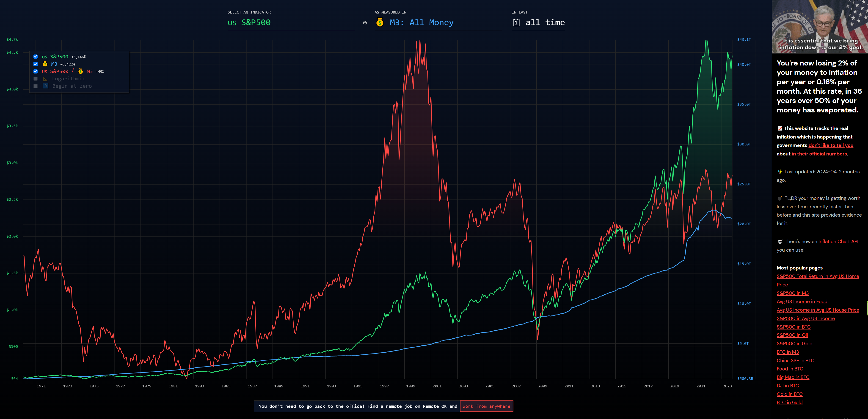Click the money bag icon beside M3: All Money
Viewport: 868px width, 419px height.
tap(380, 22)
